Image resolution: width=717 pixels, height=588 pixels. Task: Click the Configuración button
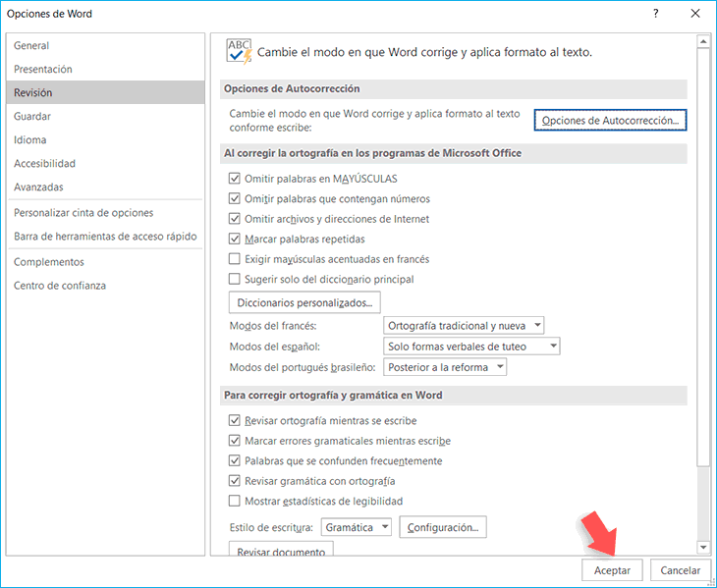(444, 527)
